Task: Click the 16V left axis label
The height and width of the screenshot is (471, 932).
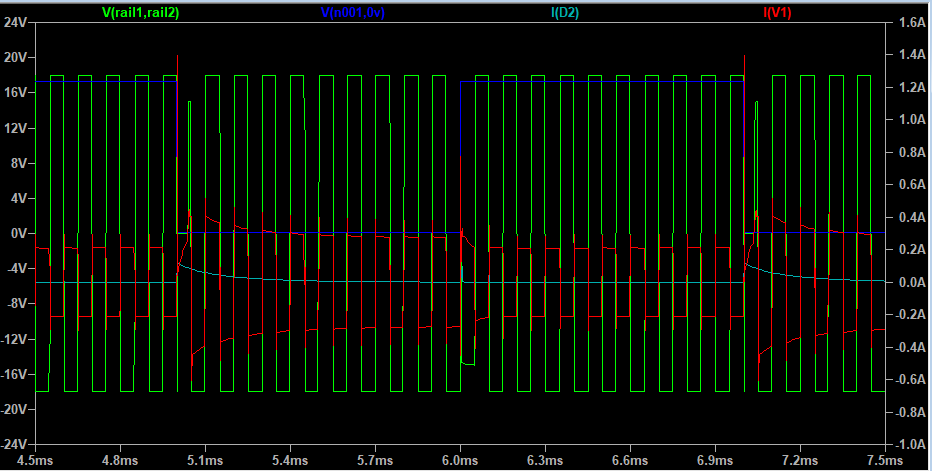Action: tap(15, 93)
